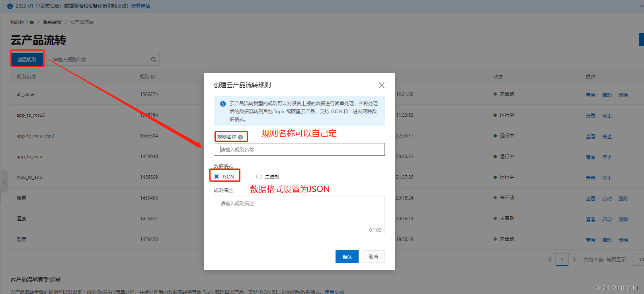Click the info icon in the dialog notice
Screen dimensions: 644x294
(223, 104)
